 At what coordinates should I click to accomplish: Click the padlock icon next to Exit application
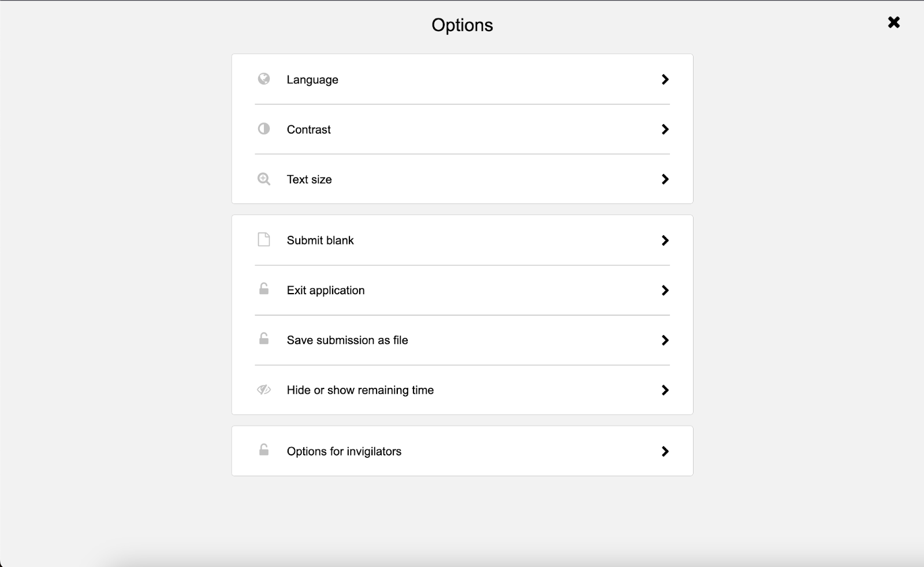(x=264, y=288)
